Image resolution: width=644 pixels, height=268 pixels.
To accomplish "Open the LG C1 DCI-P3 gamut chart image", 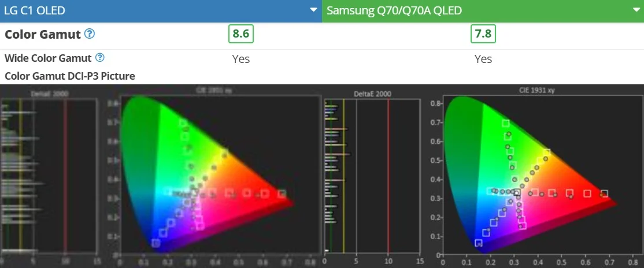I will (161, 176).
